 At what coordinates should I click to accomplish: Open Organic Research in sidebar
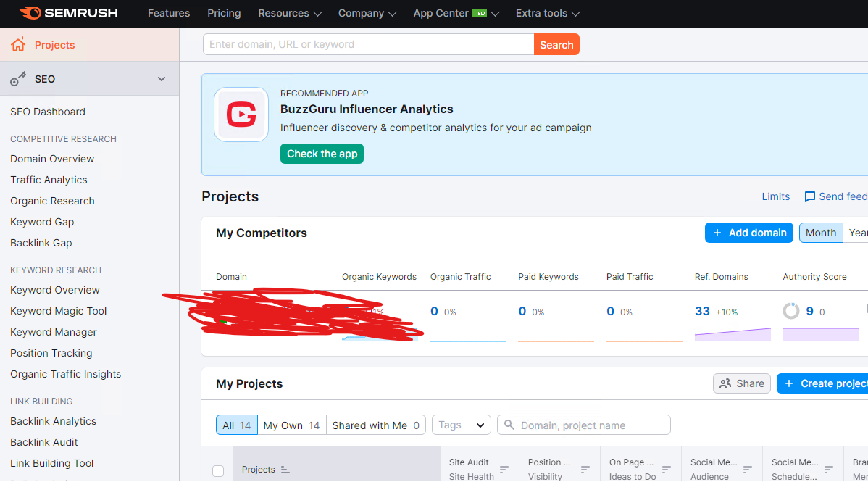pos(52,201)
